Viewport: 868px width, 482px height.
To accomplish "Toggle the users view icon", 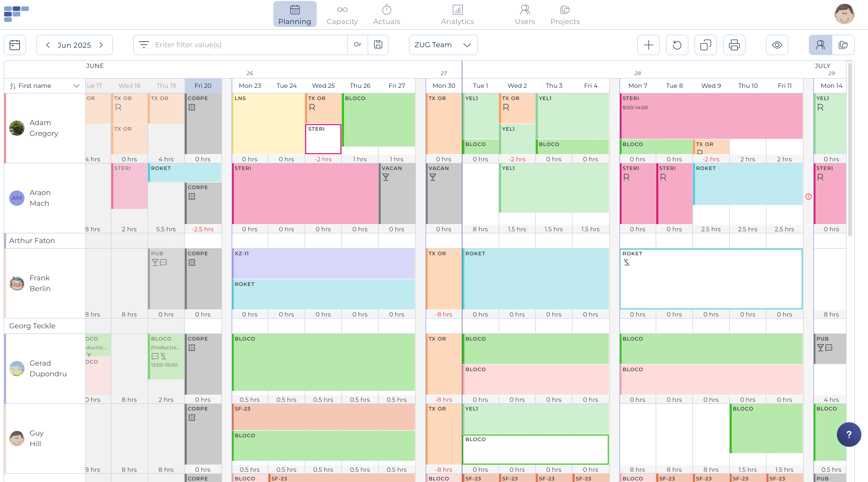I will pos(820,45).
